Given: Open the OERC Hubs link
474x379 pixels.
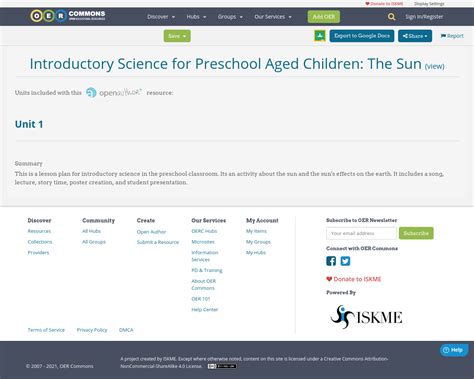Looking at the screenshot, I should [204, 231].
